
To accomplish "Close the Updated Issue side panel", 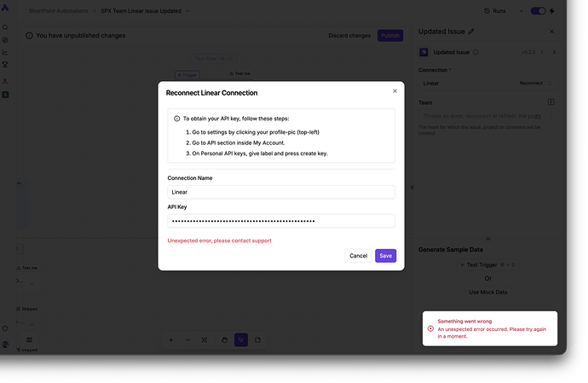I will pyautogui.click(x=551, y=32).
